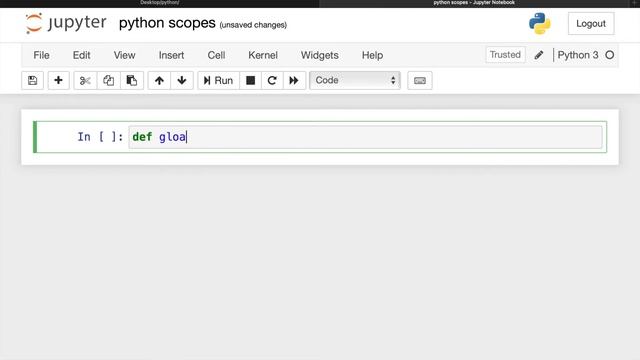Click the unsaved changes status text

(253, 25)
